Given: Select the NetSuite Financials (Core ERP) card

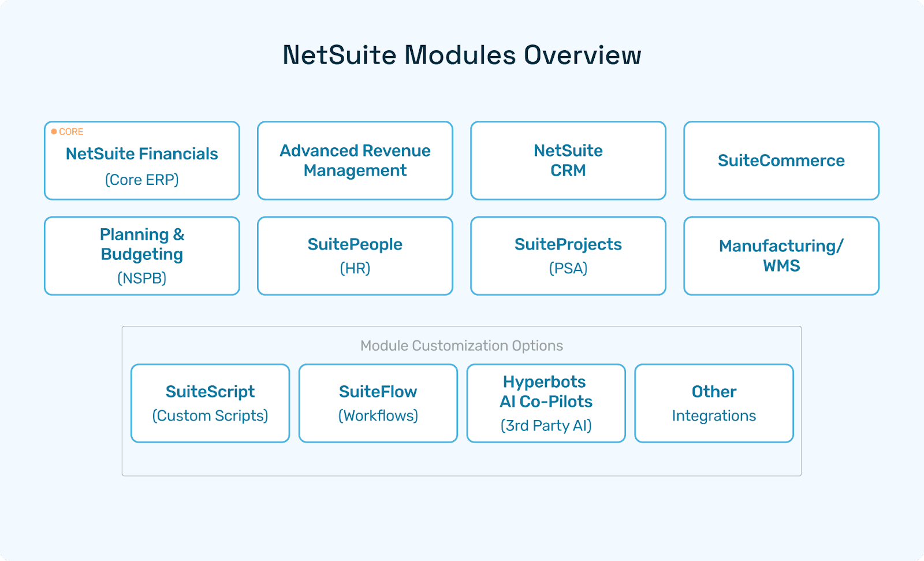Looking at the screenshot, I should point(142,161).
